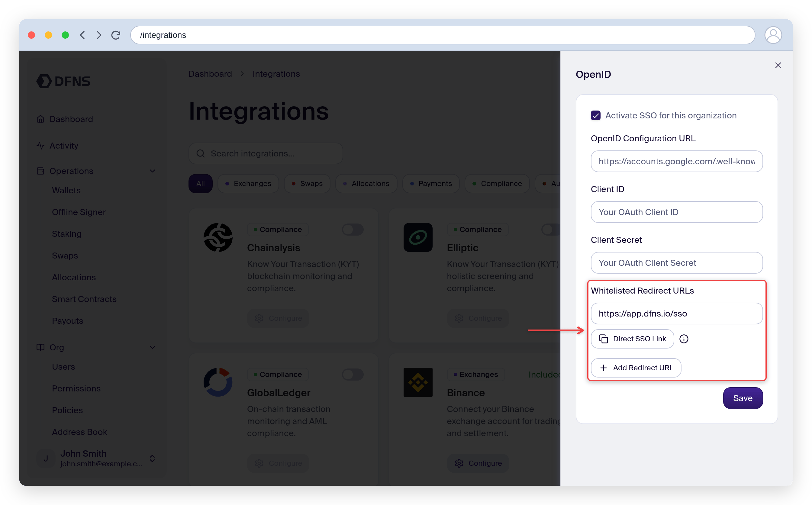The width and height of the screenshot is (812, 505).
Task: Click the browser forward arrow
Action: 99,35
